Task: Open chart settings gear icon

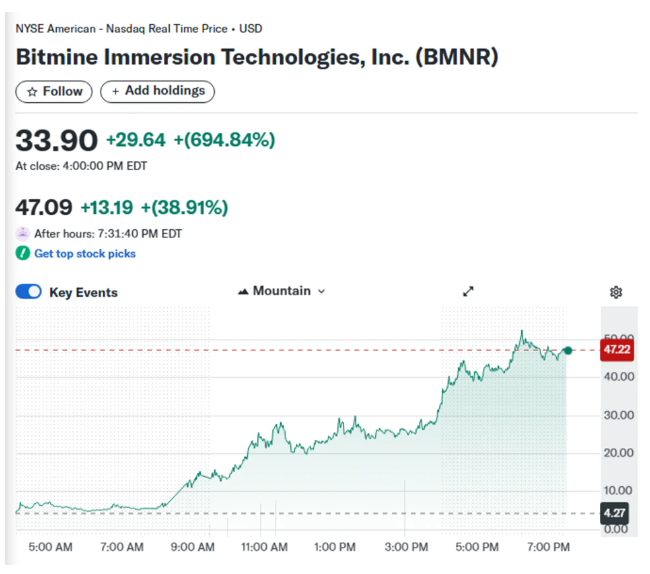Action: (x=616, y=292)
